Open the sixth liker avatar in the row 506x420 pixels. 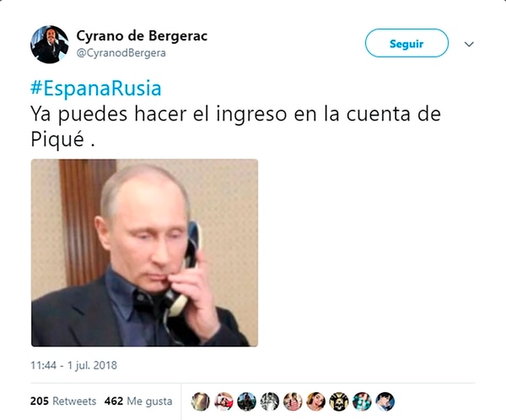316,401
